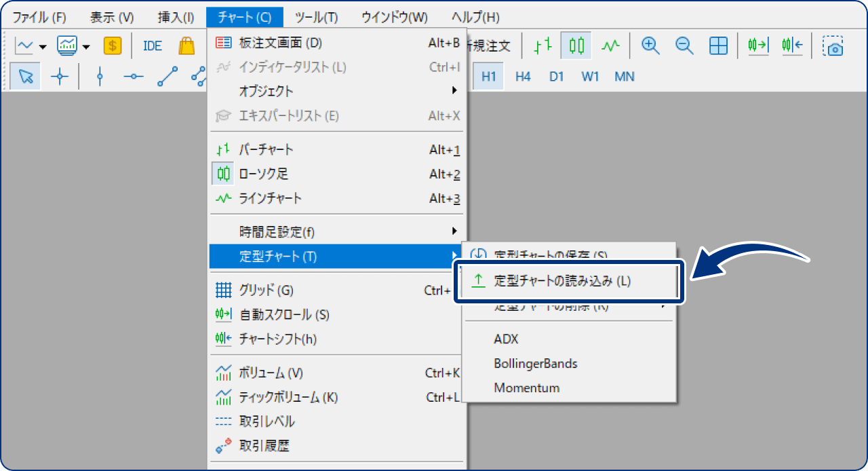Image resolution: width=868 pixels, height=471 pixels.
Task: Open the chart screenshot camera tool
Action: 833,47
